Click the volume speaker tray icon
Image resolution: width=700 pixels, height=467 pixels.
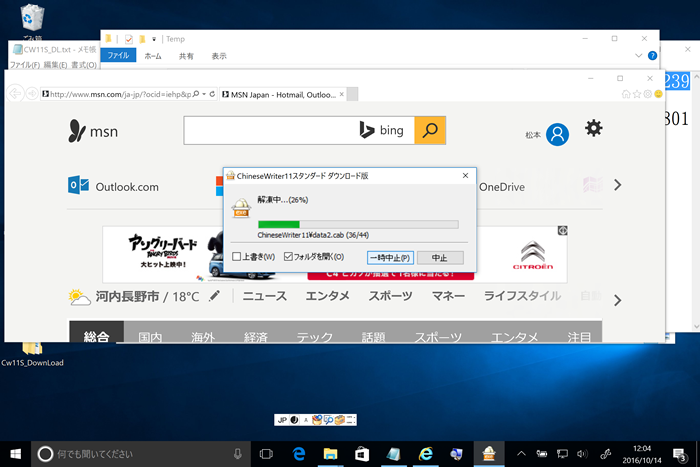click(x=582, y=454)
